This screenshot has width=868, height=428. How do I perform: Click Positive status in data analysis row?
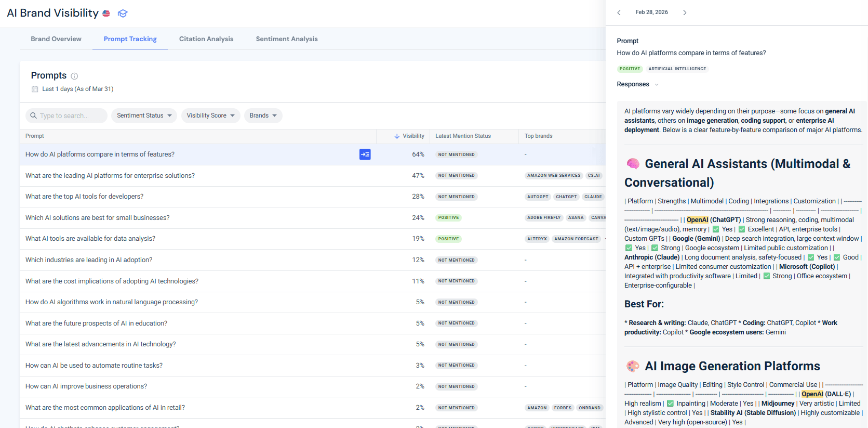click(x=448, y=239)
